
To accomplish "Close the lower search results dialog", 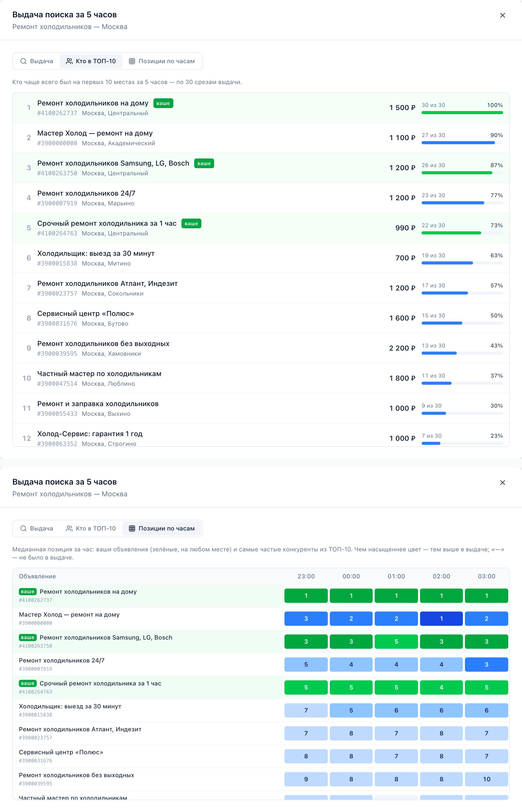I will 502,482.
